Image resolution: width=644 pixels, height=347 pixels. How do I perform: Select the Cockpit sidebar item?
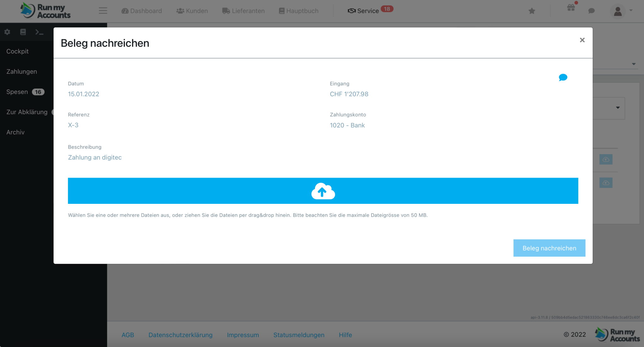coord(17,51)
